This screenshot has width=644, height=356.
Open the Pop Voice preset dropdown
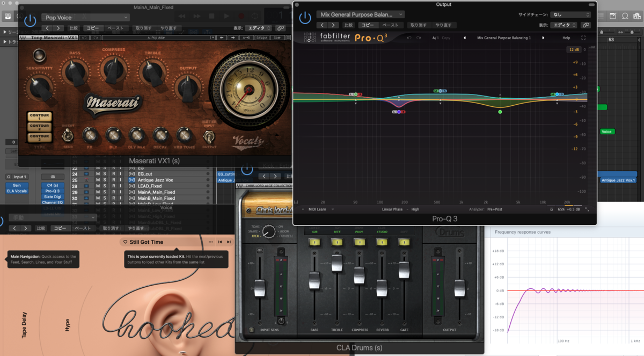pyautogui.click(x=85, y=18)
